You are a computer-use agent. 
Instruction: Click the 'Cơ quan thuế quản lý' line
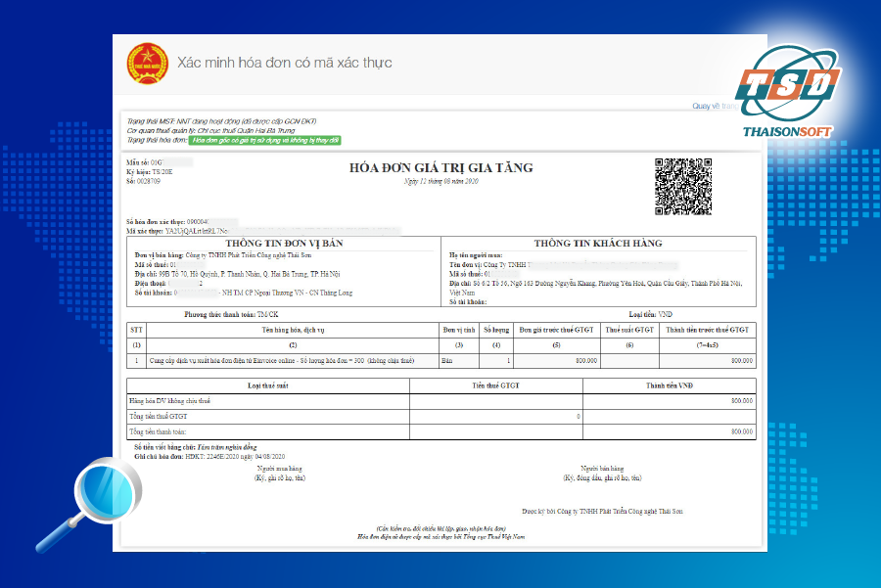pyautogui.click(x=210, y=130)
